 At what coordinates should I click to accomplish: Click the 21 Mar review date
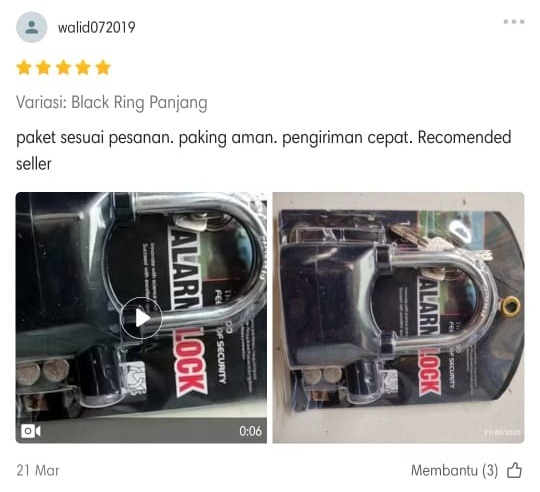(x=38, y=470)
